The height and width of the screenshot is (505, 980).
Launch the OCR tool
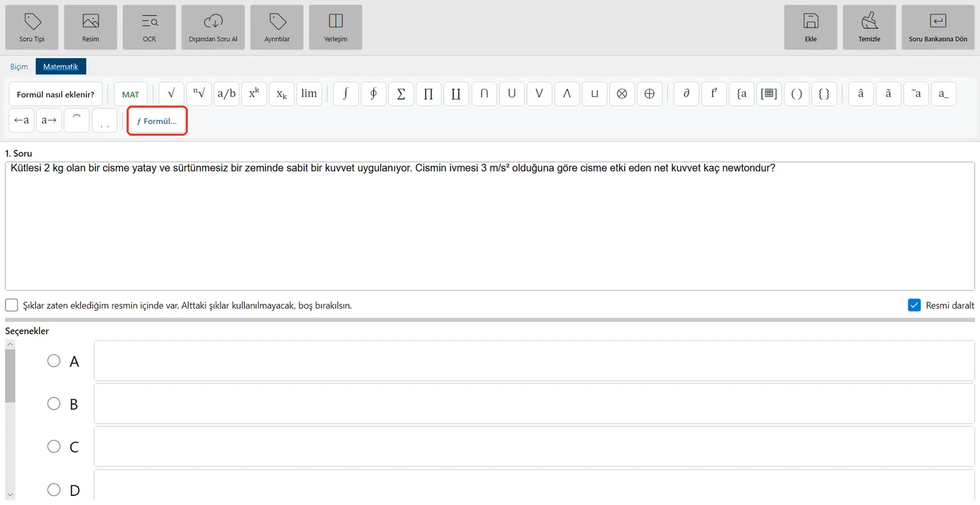[149, 27]
